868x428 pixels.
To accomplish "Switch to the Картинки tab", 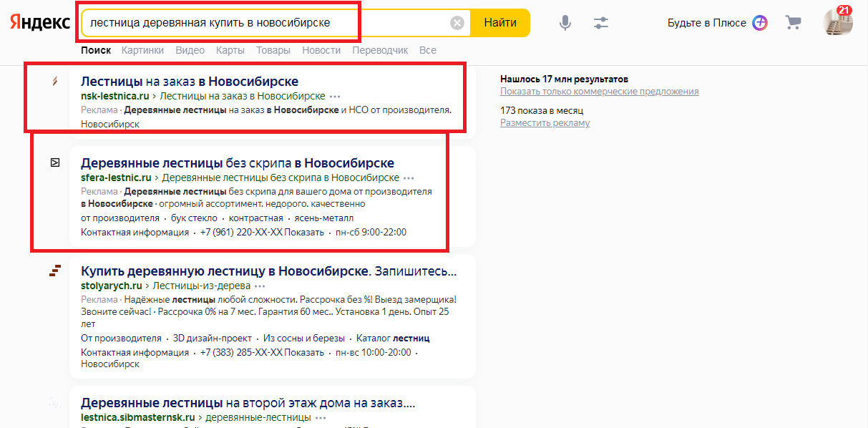I will [x=142, y=50].
